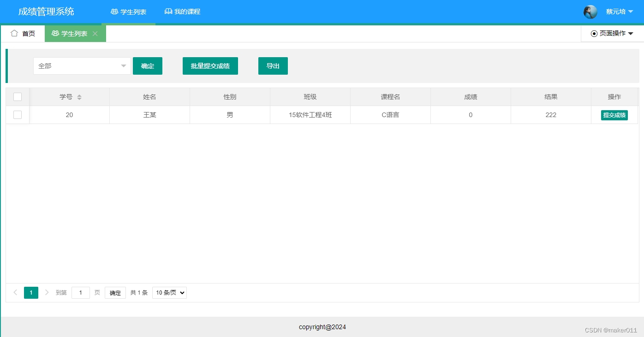Screen dimensions: 644x337
Task: Click the next page arrow in pagination
Action: pyautogui.click(x=47, y=292)
